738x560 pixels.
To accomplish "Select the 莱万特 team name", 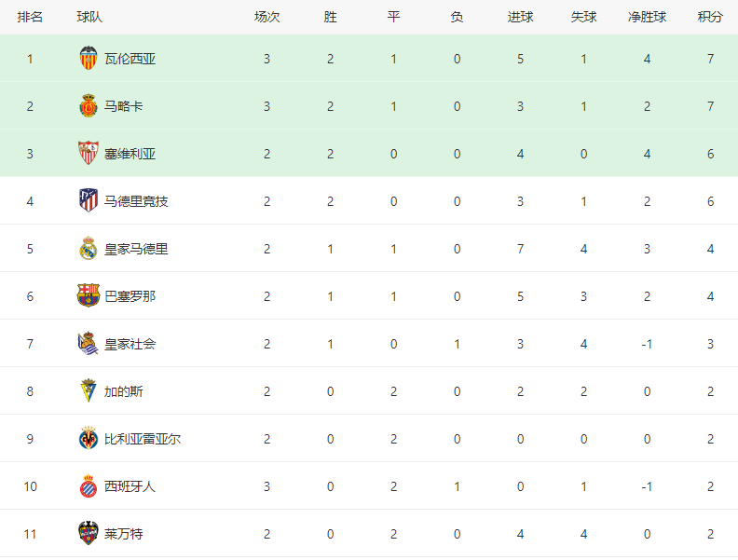I will (x=123, y=534).
